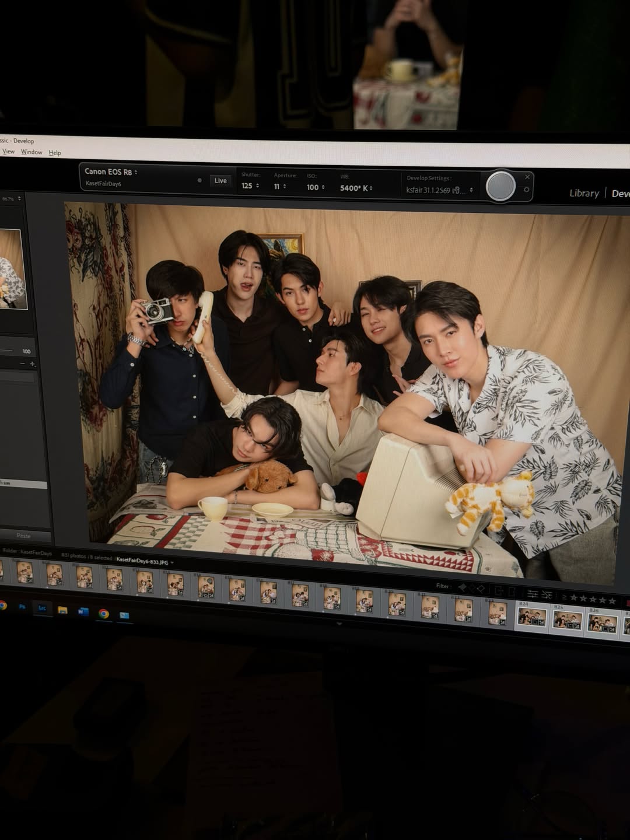Open the Help menu
630x840 pixels.
tap(55, 152)
